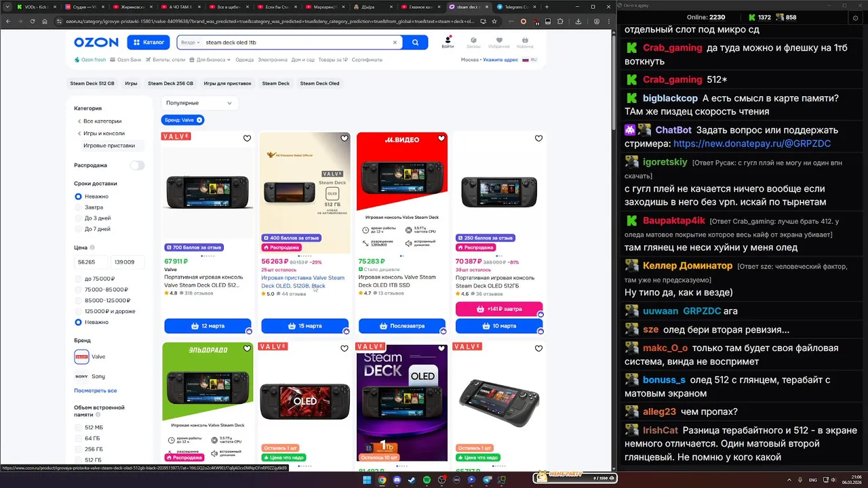Favorite the first Valve Steam Deck OLED card
The height and width of the screenshot is (488, 868).
pos(247,138)
